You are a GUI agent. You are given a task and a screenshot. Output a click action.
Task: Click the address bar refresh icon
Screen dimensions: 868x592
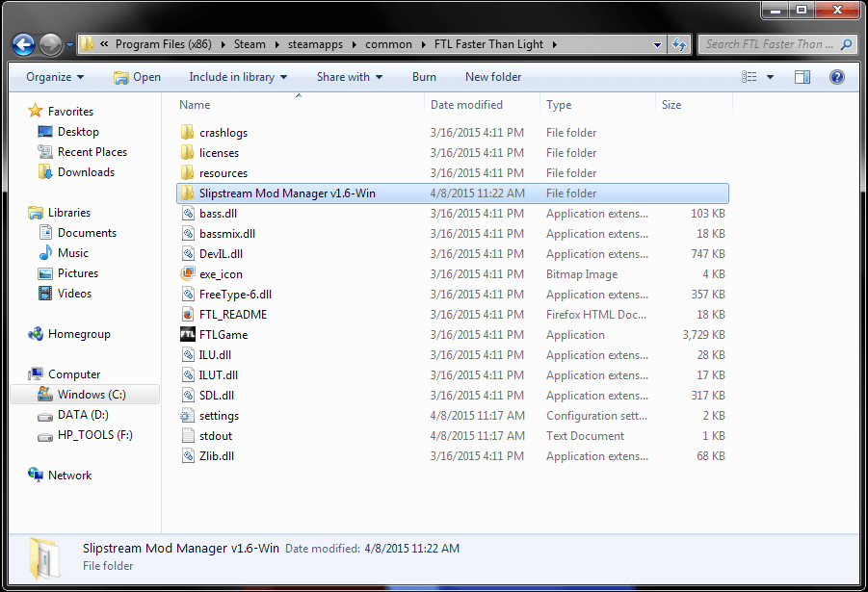pyautogui.click(x=679, y=44)
